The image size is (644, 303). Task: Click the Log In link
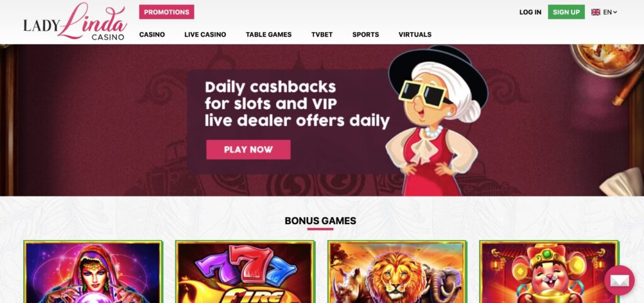pos(530,13)
